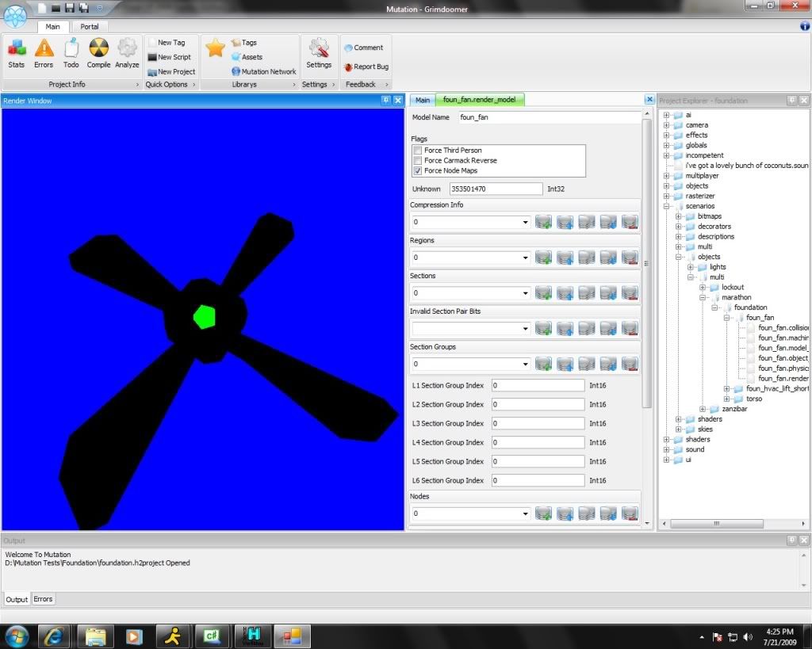Open Windows Explorer folder on the taskbar
Screen dimensions: 812x649
coord(95,636)
